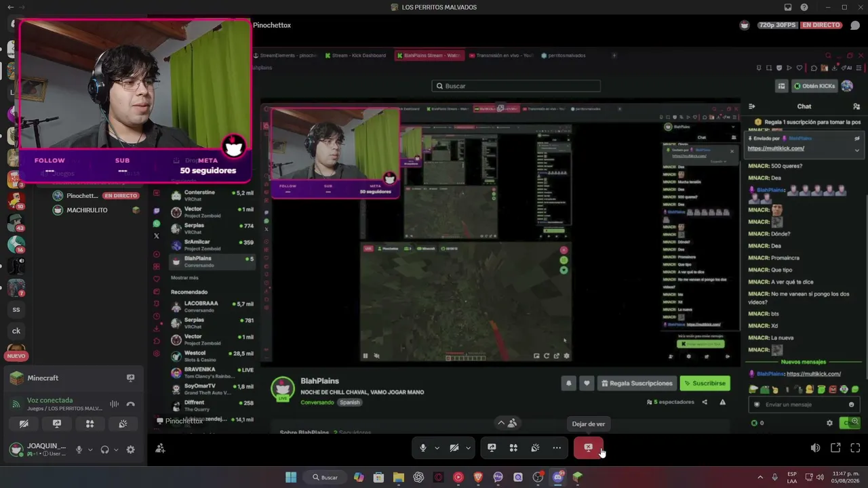Image resolution: width=868 pixels, height=488 pixels.
Task: Open Discord user settings gear
Action: [x=130, y=449]
